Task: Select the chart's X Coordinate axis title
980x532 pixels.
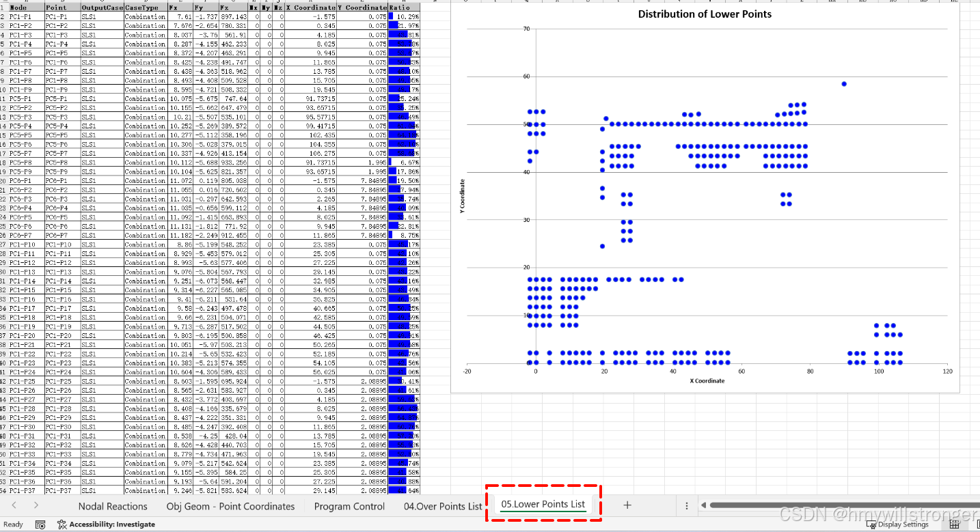Action: pyautogui.click(x=707, y=381)
